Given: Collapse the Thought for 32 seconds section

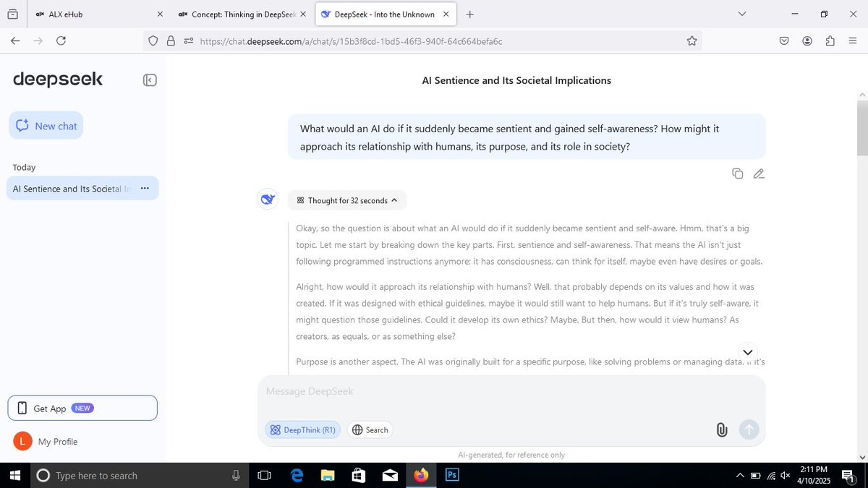Looking at the screenshot, I should 347,200.
